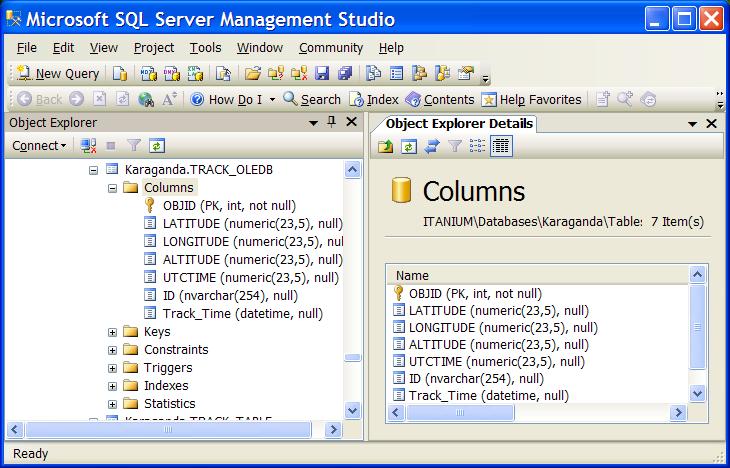Open a new MDX query
The width and height of the screenshot is (730, 468).
tap(149, 74)
